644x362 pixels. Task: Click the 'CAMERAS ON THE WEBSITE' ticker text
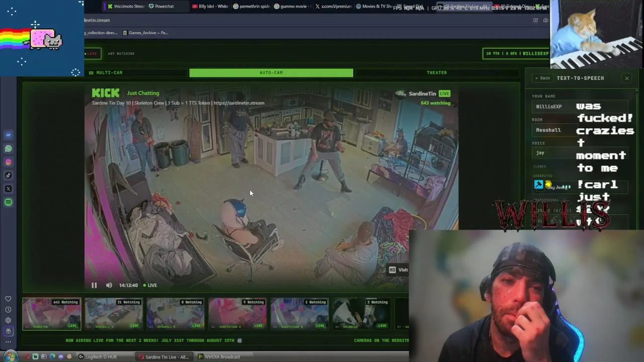tap(381, 340)
